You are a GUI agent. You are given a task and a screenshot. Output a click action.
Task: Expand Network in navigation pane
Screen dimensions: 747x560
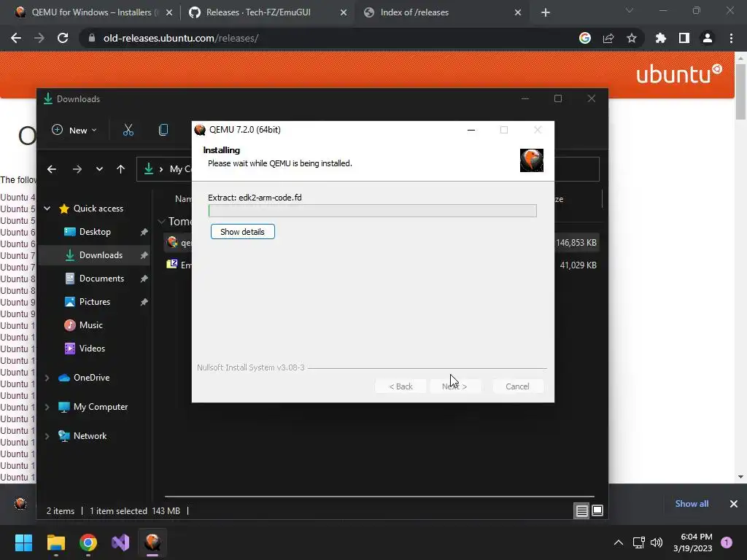47,436
